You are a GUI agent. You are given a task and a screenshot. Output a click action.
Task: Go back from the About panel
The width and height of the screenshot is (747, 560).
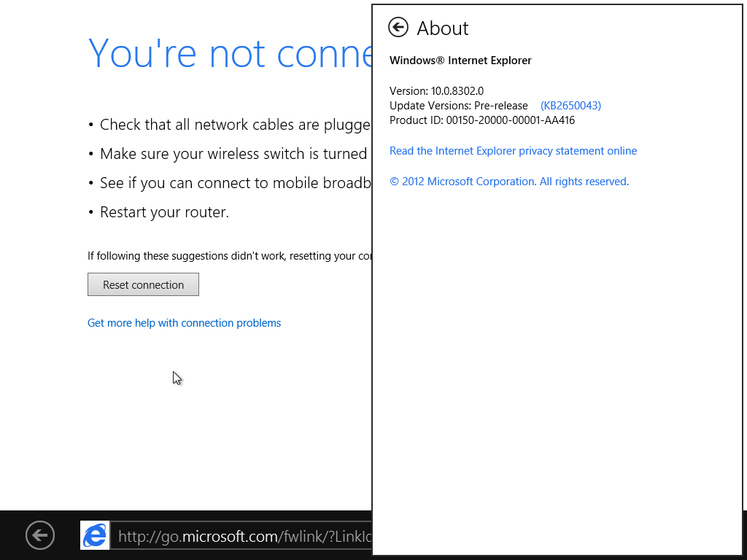[x=398, y=27]
